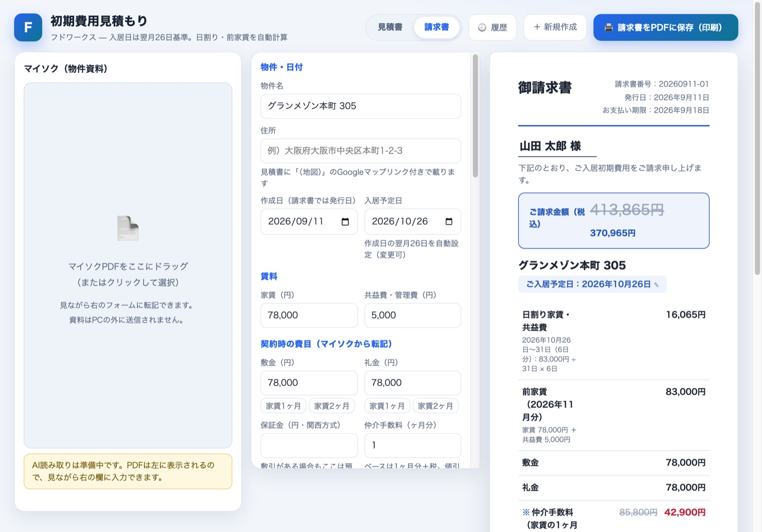Click the 仲介手数料（ヶ月分） input
This screenshot has width=762, height=532.
point(412,445)
